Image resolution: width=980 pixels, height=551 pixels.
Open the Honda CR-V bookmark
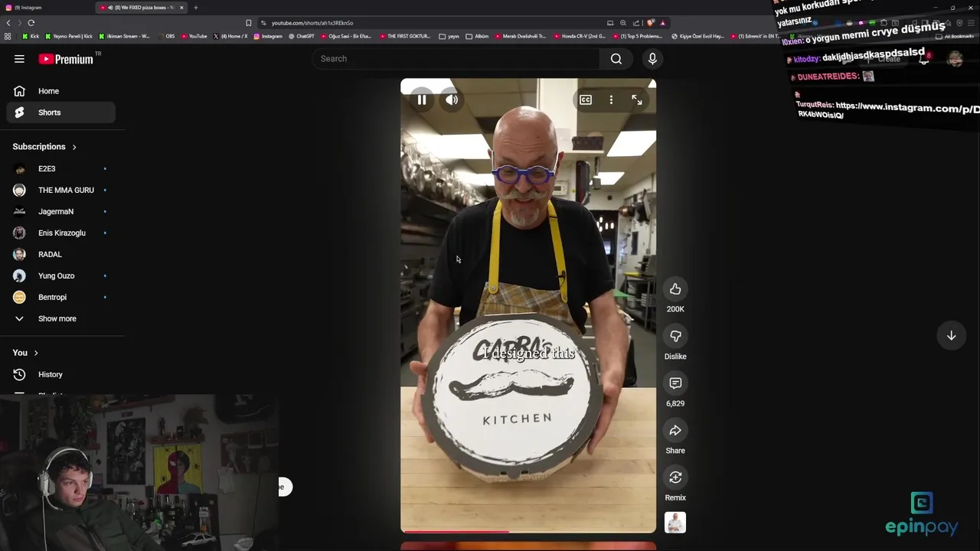pyautogui.click(x=580, y=36)
